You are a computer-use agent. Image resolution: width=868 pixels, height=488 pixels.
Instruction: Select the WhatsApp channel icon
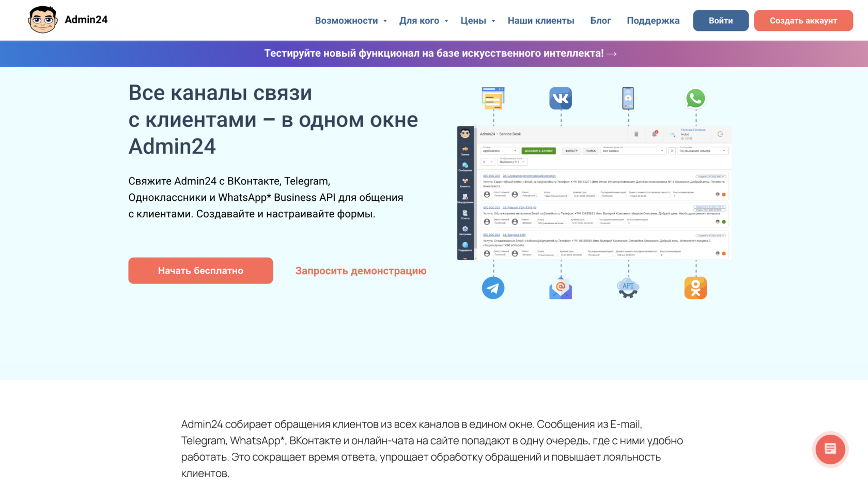[695, 98]
